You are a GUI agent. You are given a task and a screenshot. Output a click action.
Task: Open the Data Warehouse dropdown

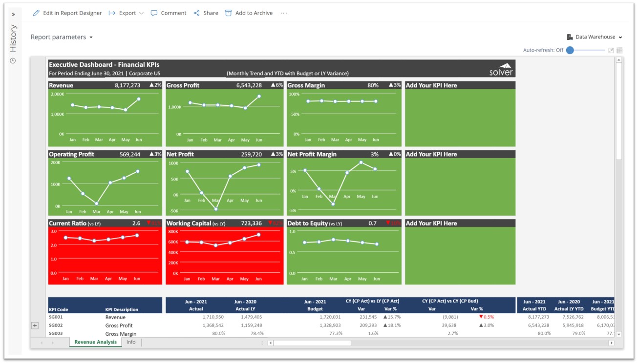(x=595, y=37)
